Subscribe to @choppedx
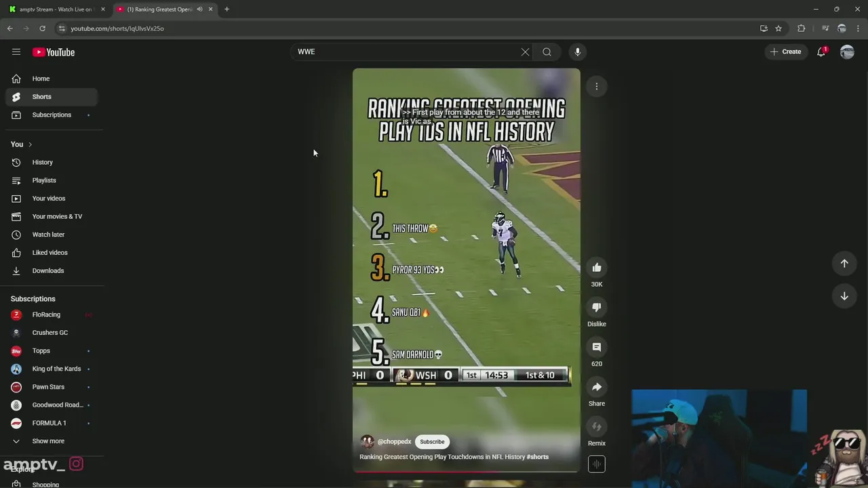The image size is (868, 488). click(x=432, y=442)
